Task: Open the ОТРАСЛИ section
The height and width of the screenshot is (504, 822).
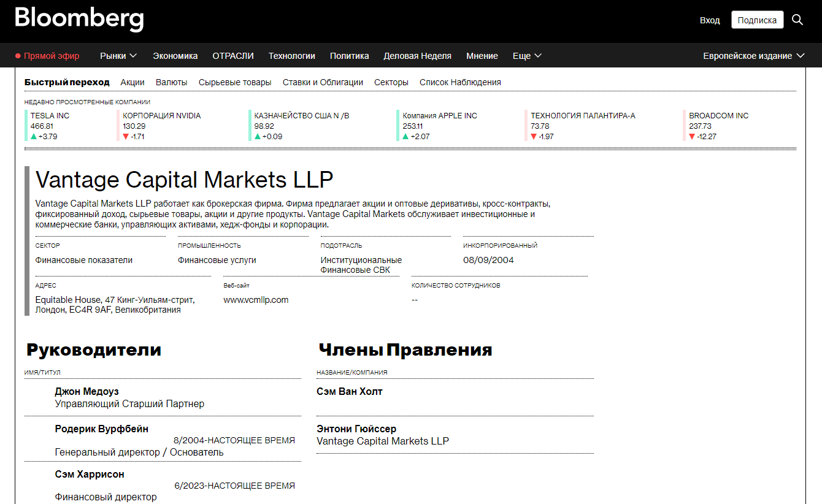Action: coord(233,56)
